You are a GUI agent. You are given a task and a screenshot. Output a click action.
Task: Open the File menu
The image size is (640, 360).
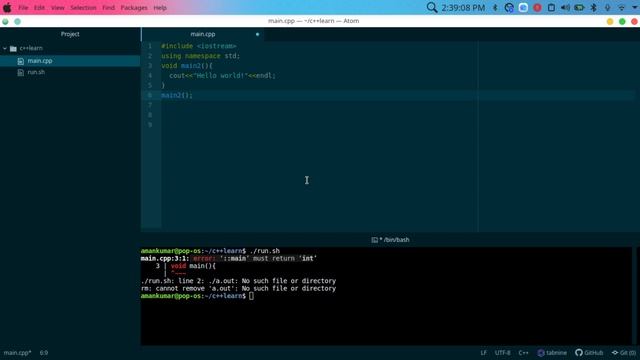coord(23,8)
